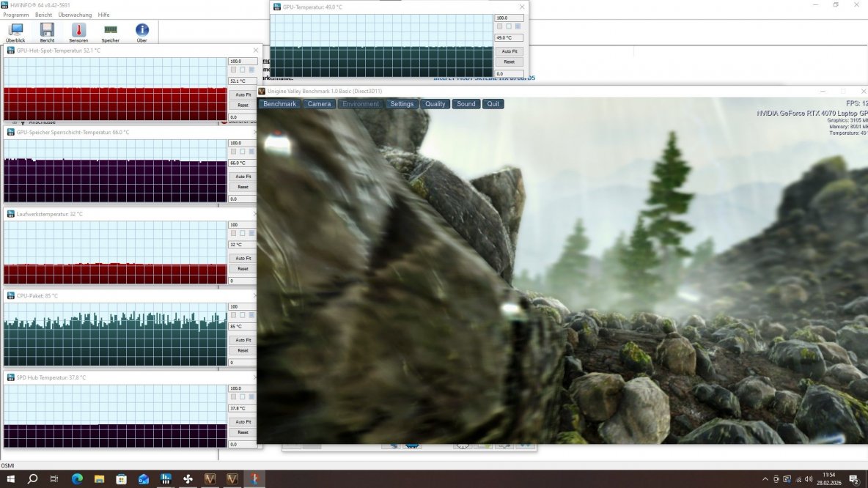Click the SPD Hub Temperatur graph window icon
Screen dimensions: 868x488
point(10,378)
